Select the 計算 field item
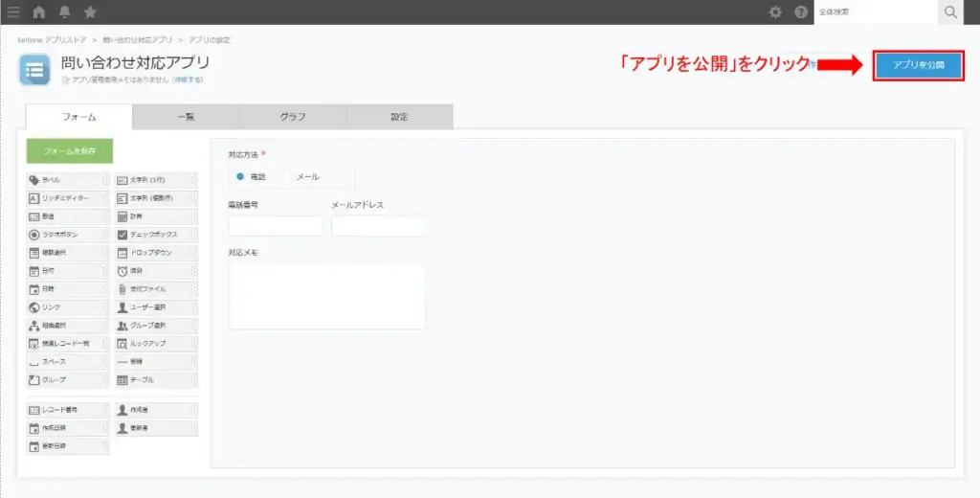This screenshot has width=980, height=498. pyautogui.click(x=156, y=216)
